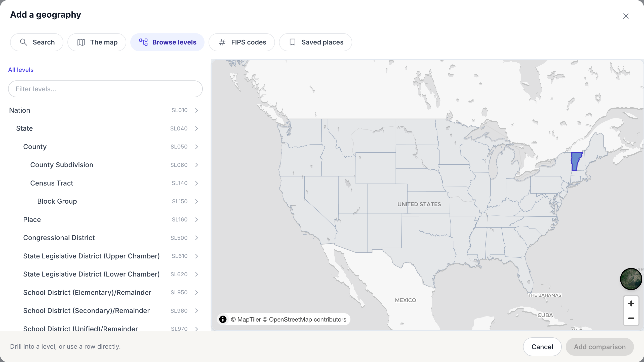Drill into Block Group chevron
644x362 pixels.
(x=197, y=201)
